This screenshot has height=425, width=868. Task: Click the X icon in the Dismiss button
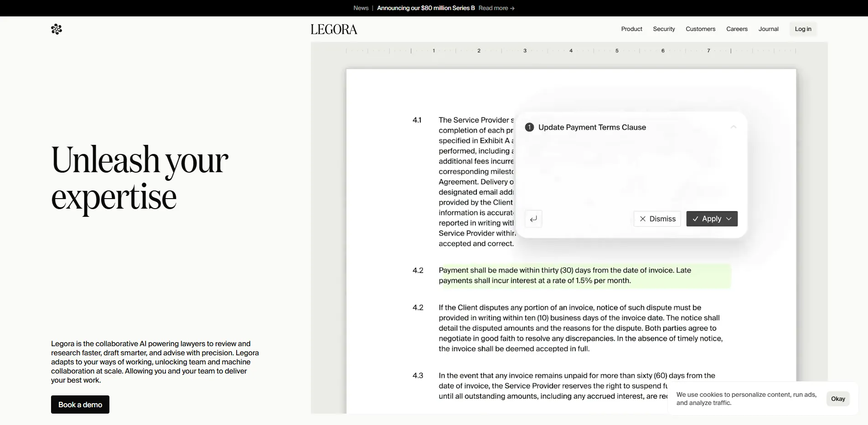click(x=643, y=219)
